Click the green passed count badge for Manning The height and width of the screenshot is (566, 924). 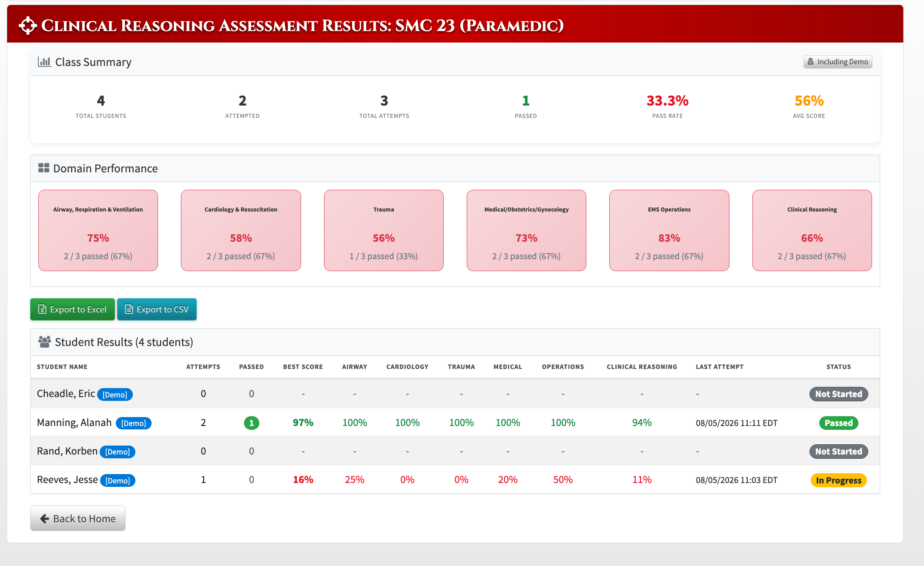(x=252, y=423)
